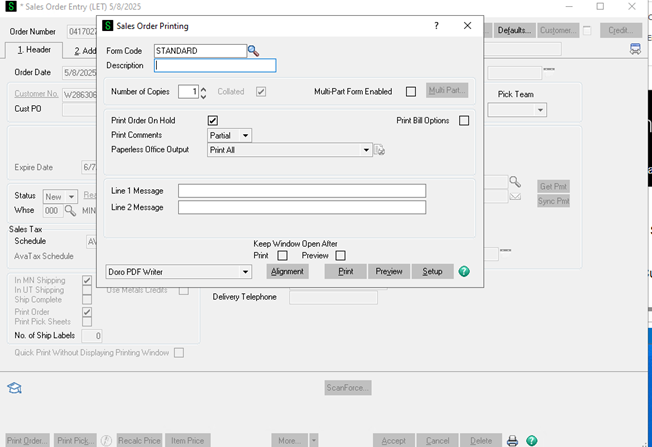Click the warehouse lookup magnifier icon
The image size is (652, 447).
pyautogui.click(x=71, y=211)
